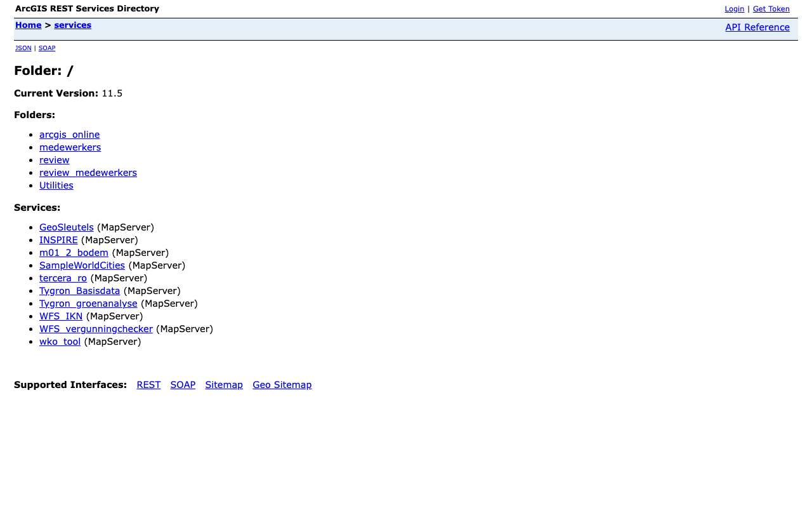The height and width of the screenshot is (508, 812).
Task: Click the 'Folder: /' heading text
Action: pos(44,70)
